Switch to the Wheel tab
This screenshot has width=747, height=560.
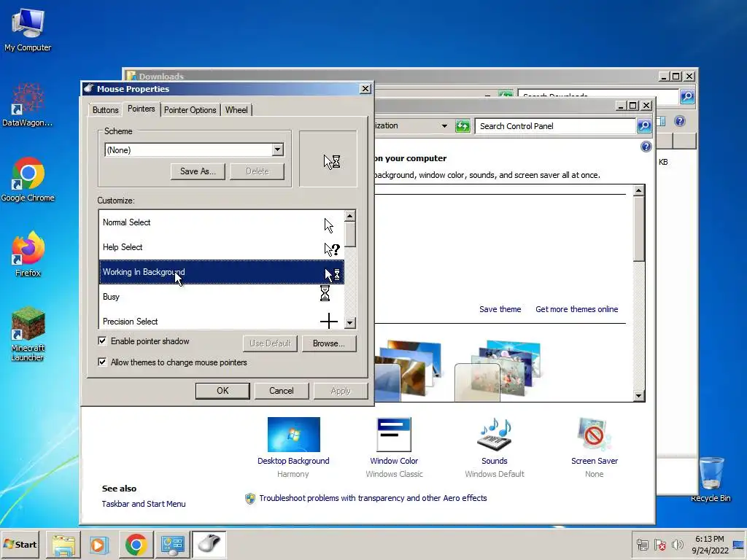click(236, 110)
